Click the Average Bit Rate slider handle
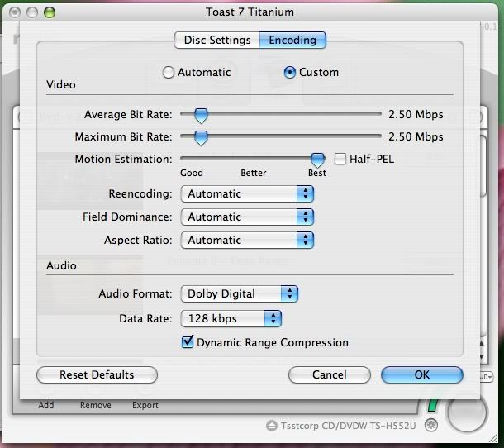This screenshot has height=448, width=504. 202,115
